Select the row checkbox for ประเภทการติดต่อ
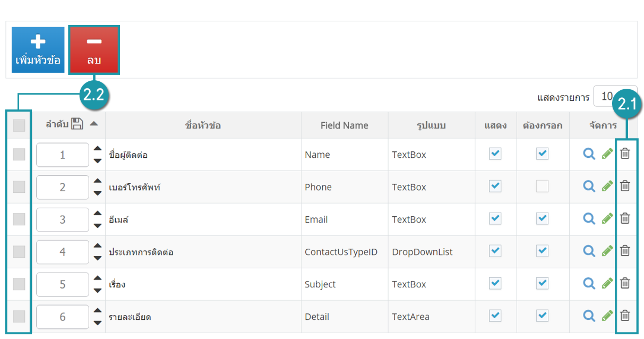 click(x=19, y=251)
